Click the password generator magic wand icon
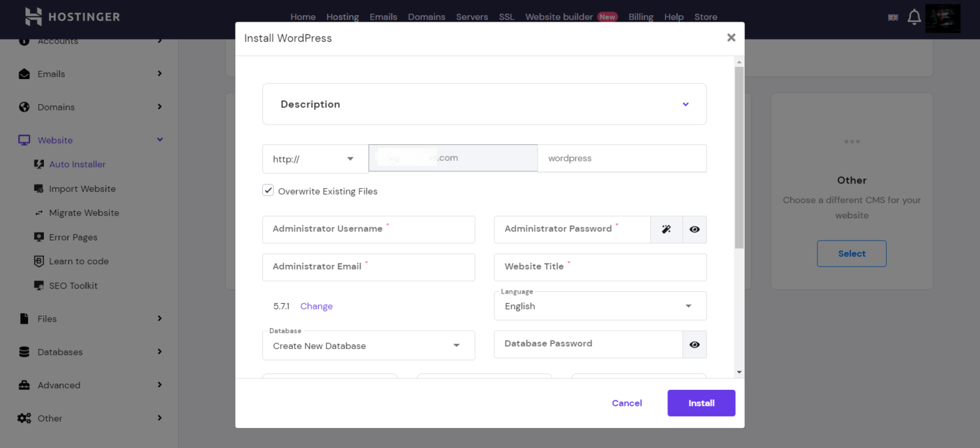Screen dimensions: 980x448 click(x=666, y=229)
